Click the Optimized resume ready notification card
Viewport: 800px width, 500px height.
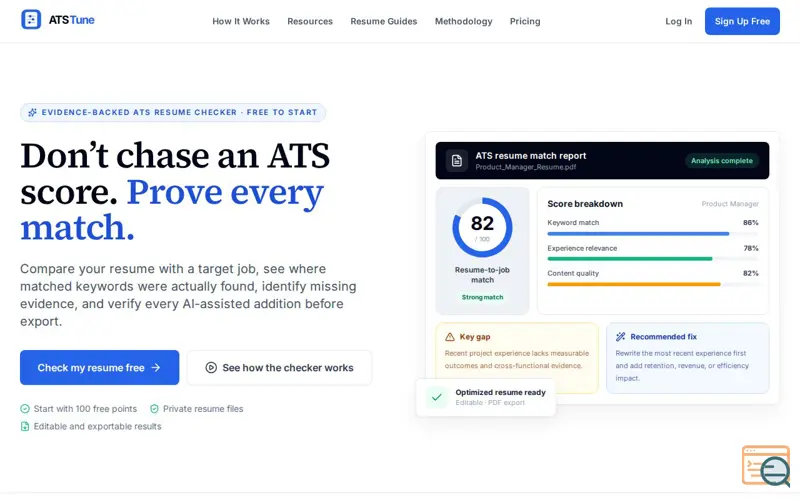486,397
